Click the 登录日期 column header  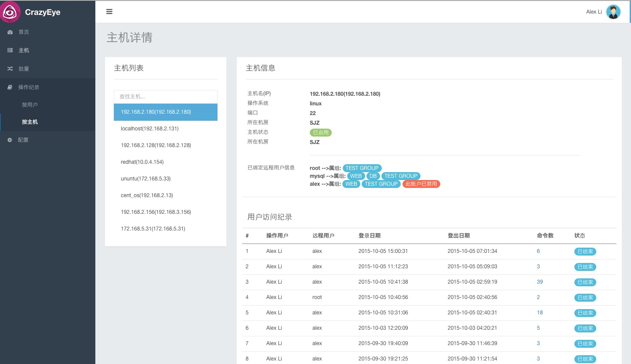(x=370, y=236)
